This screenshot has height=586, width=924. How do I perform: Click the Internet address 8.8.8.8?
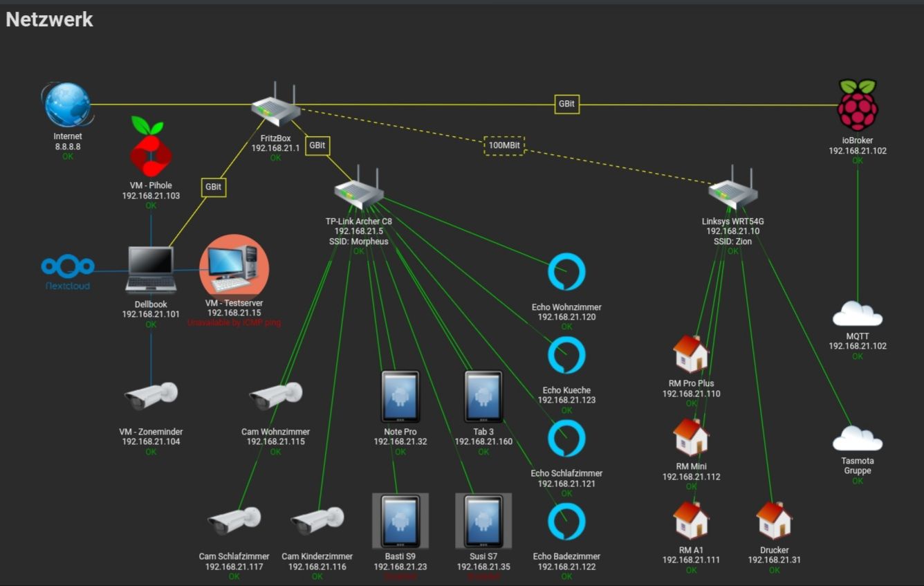(x=68, y=147)
